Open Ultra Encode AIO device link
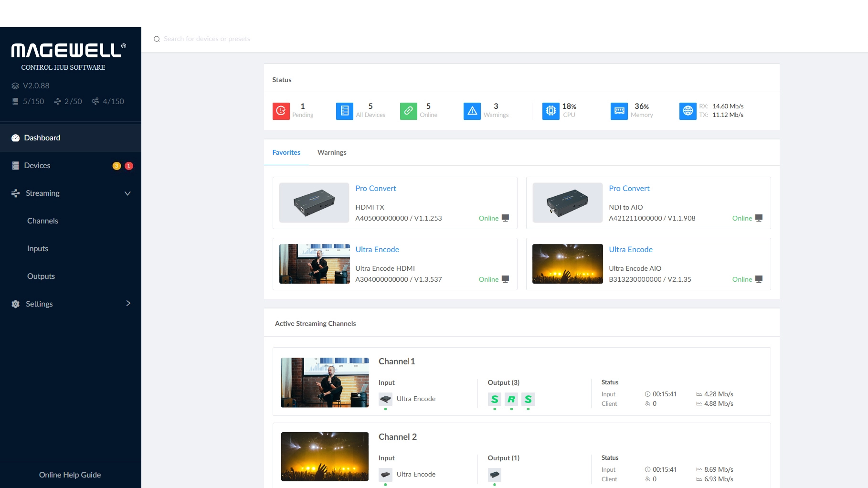 click(x=631, y=250)
